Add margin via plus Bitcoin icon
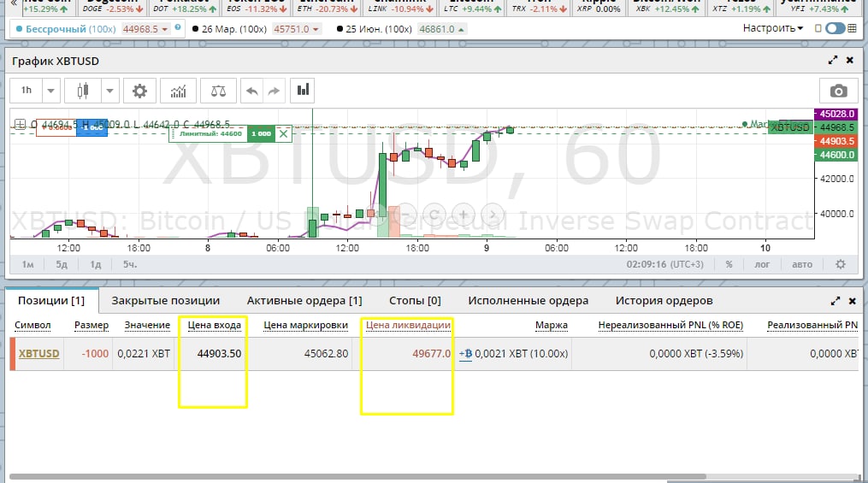The height and width of the screenshot is (483, 868). tap(465, 354)
